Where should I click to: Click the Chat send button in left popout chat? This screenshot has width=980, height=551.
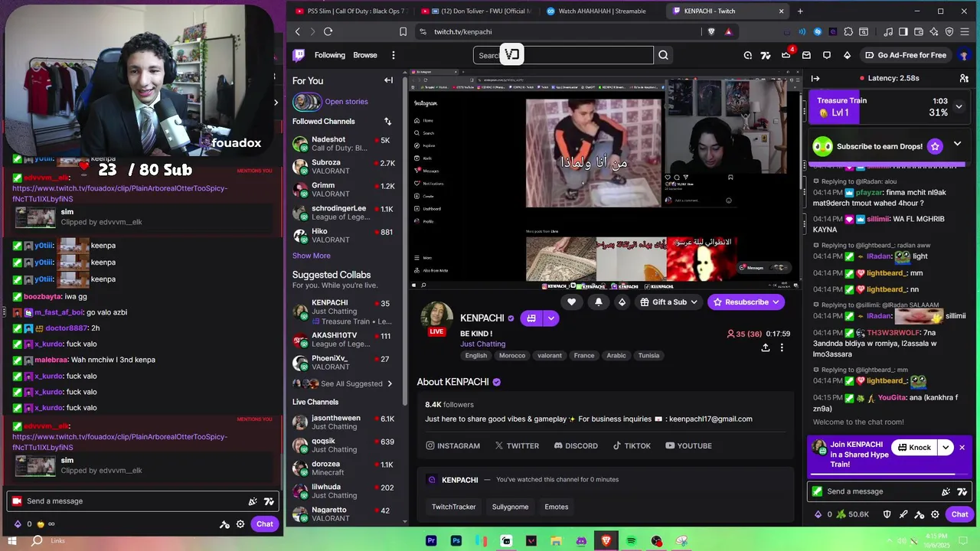coord(264,524)
